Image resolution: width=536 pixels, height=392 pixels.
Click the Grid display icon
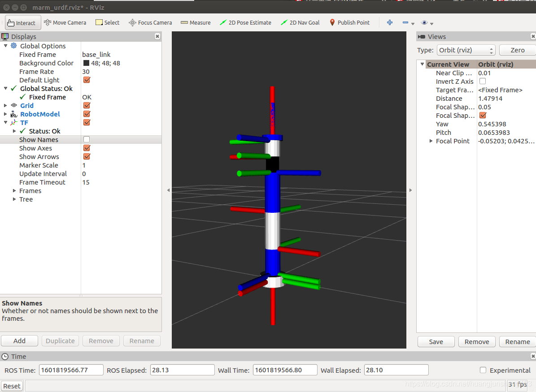pyautogui.click(x=14, y=106)
